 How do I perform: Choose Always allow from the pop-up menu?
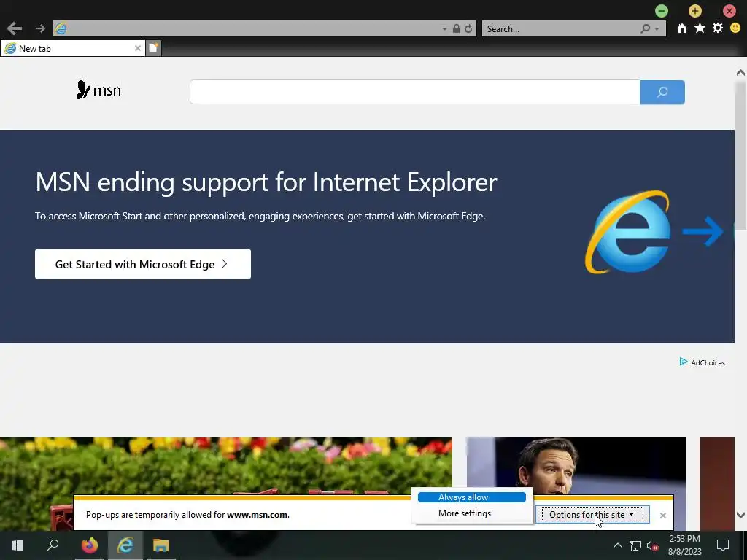click(472, 497)
